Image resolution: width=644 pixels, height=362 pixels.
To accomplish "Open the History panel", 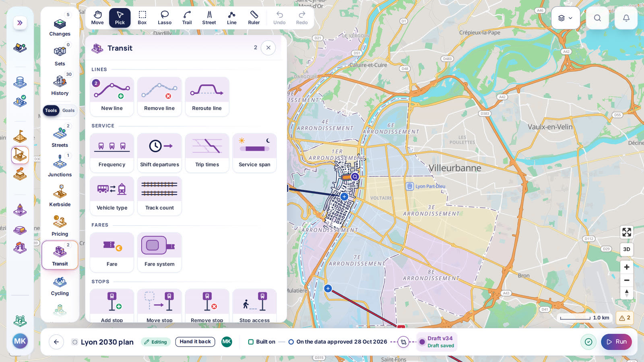I will coord(60,84).
